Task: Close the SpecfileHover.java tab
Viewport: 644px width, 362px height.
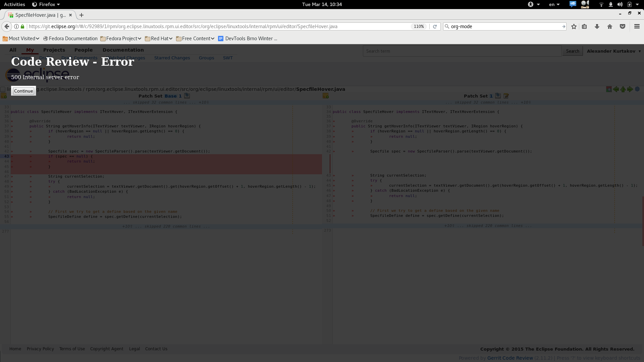Action: (70, 15)
